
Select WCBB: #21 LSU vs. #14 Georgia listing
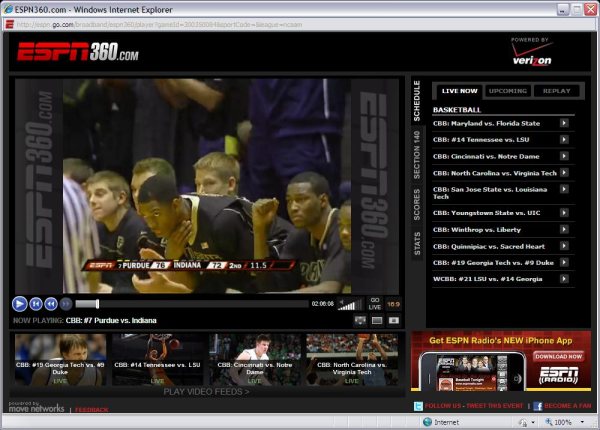(x=488, y=279)
